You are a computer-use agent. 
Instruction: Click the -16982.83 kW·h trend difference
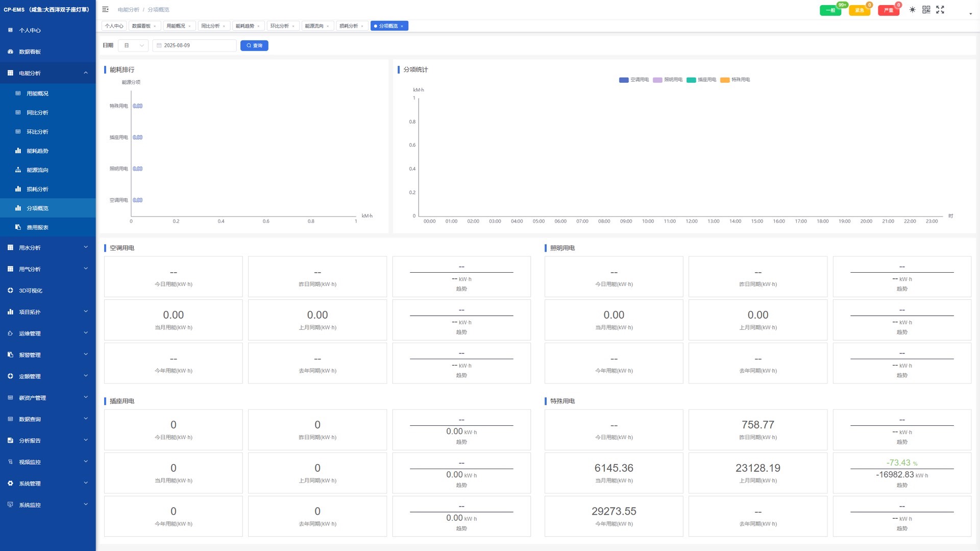[902, 475]
